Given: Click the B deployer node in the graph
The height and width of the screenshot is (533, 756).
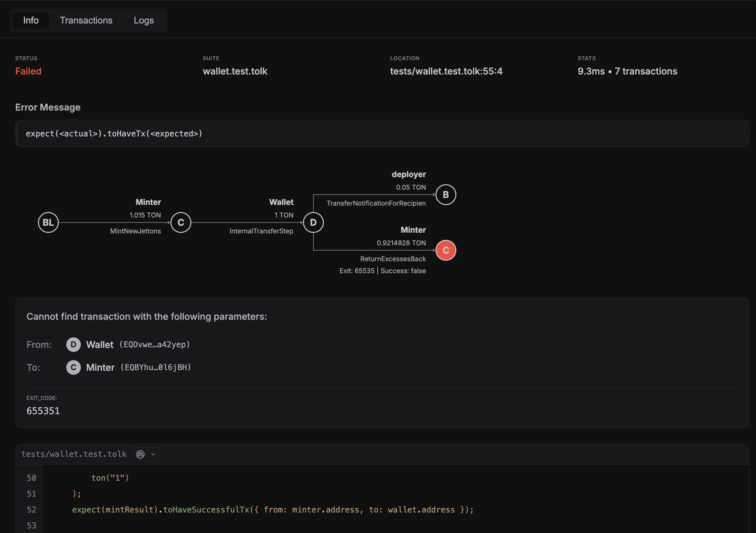Looking at the screenshot, I should [446, 195].
